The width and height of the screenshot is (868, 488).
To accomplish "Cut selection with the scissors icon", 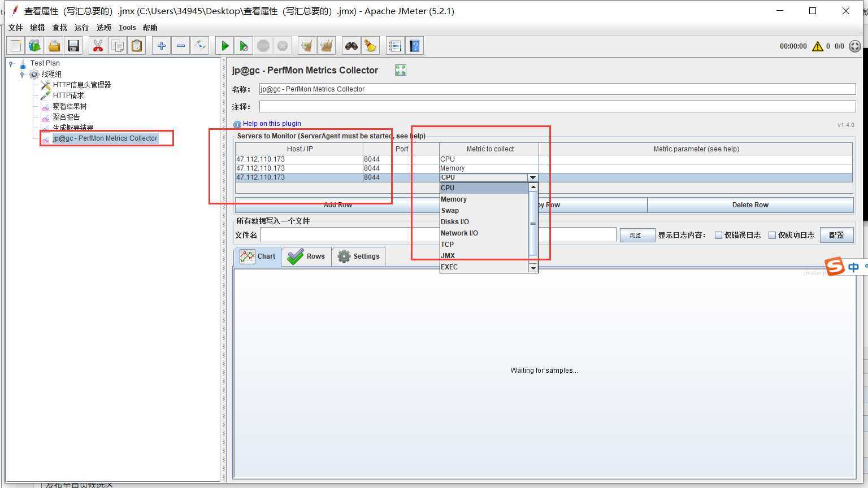I will 98,46.
